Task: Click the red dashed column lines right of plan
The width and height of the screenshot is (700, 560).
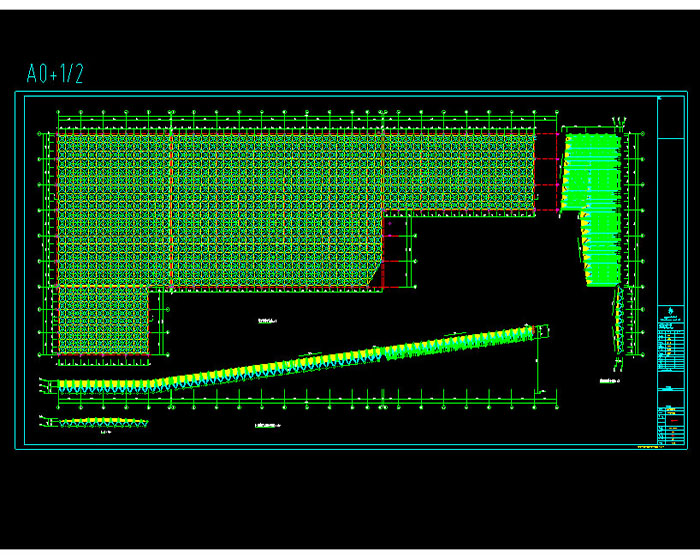Action: tap(546, 172)
